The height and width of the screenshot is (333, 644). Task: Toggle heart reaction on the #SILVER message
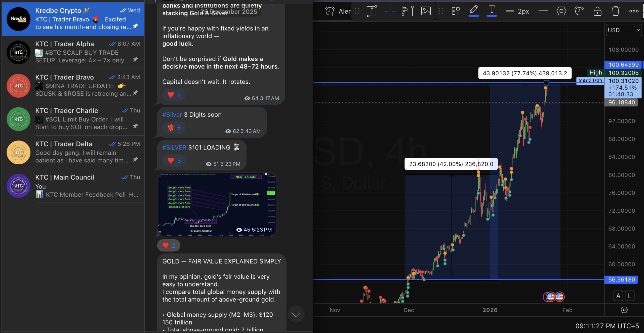pyautogui.click(x=174, y=160)
